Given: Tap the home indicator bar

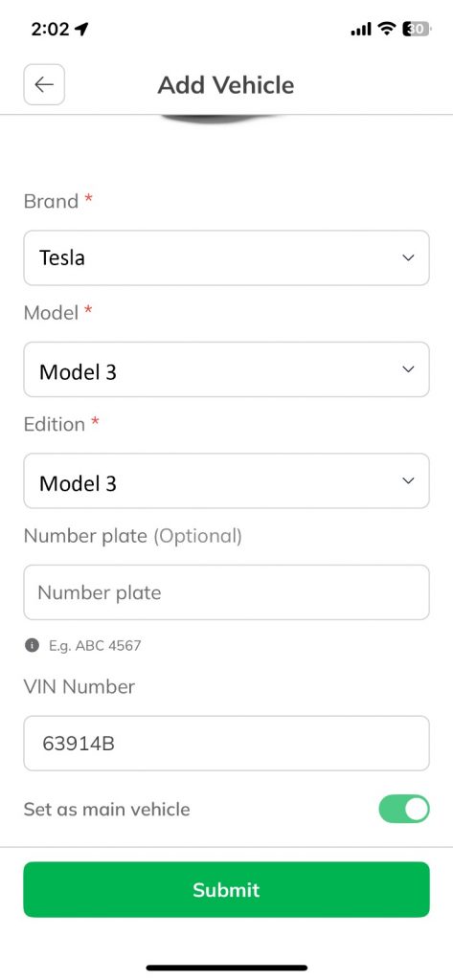Looking at the screenshot, I should click(226, 968).
